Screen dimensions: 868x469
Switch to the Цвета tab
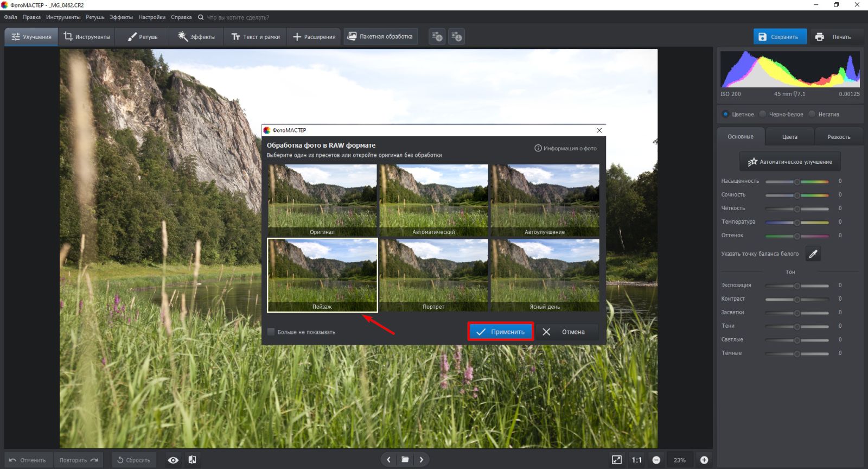(789, 137)
